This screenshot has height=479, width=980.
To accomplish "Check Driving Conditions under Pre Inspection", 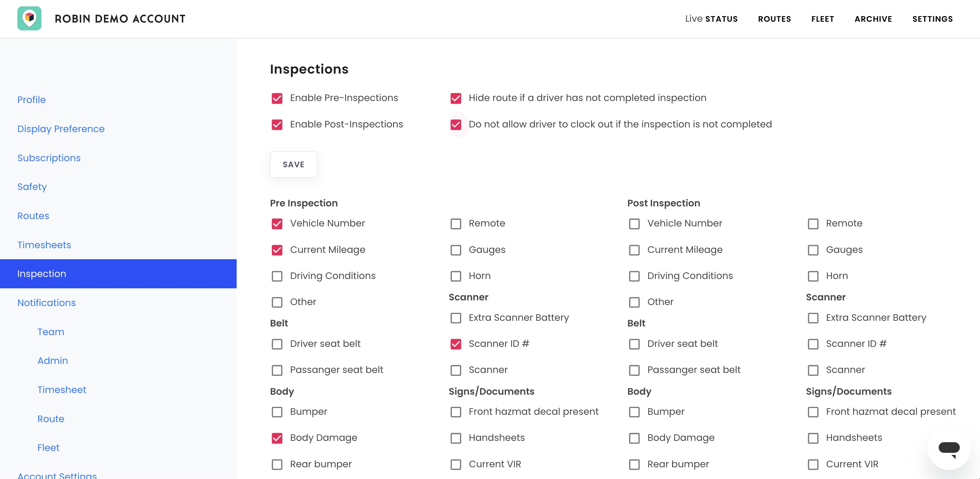I will 277,276.
